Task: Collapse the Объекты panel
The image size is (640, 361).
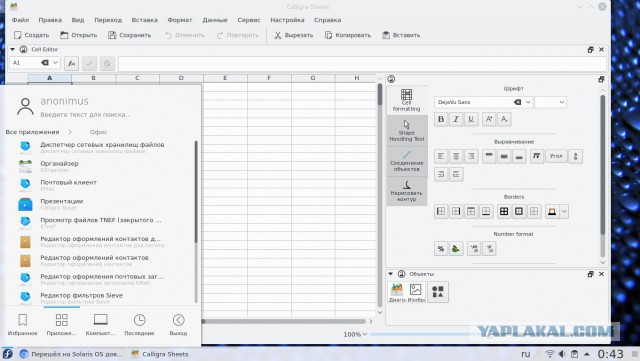Action: tap(391, 274)
